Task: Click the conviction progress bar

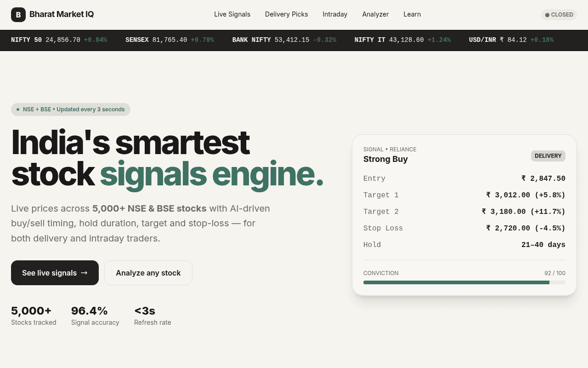Action: [x=464, y=282]
